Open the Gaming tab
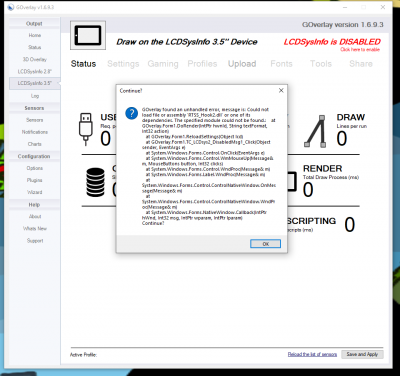400x376 pixels. pos(163,64)
